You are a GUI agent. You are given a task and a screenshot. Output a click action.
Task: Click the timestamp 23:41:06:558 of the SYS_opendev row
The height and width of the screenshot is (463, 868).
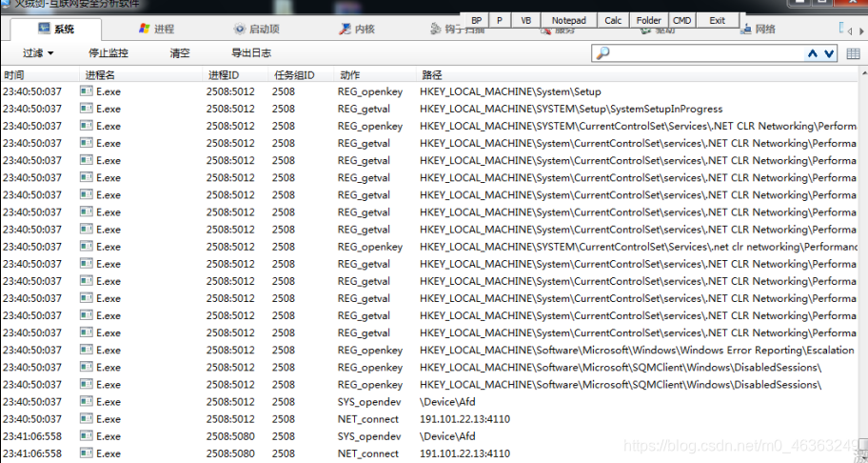[32, 436]
